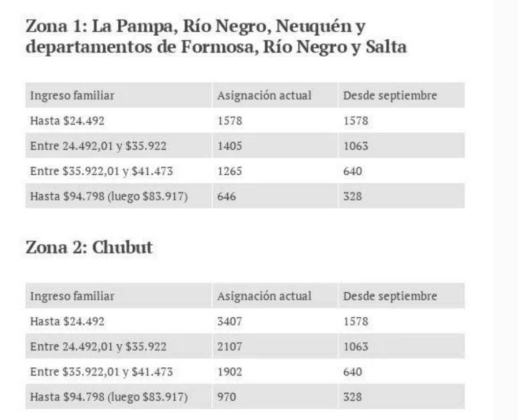
Task: Click the 328 value in Chubut table
Action: 352,396
